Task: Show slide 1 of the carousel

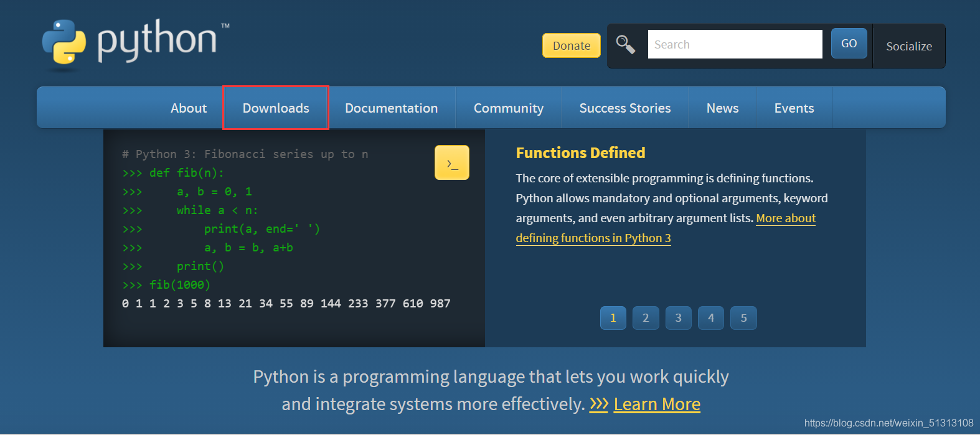Action: [613, 318]
